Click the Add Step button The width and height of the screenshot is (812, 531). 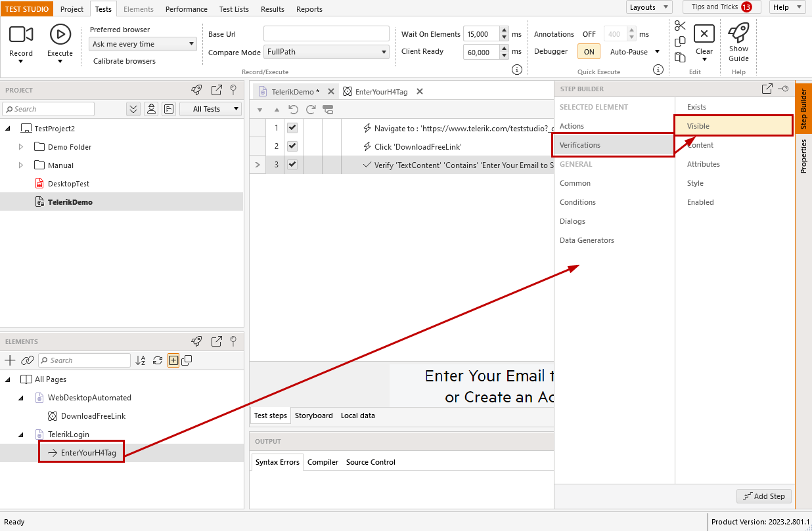(764, 496)
